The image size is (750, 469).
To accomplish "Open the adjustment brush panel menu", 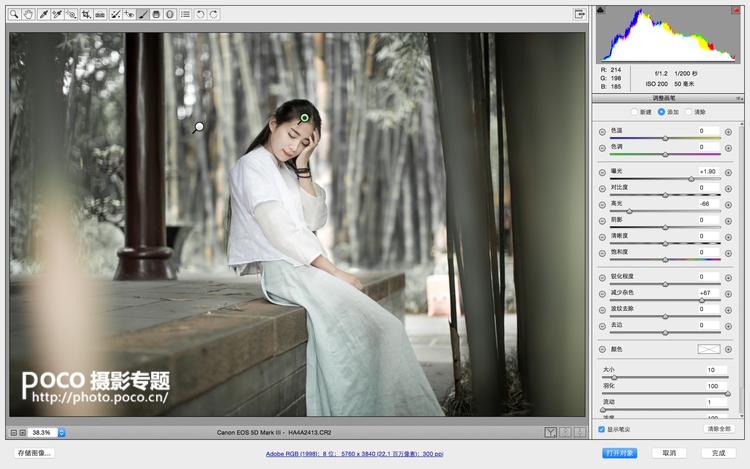I will point(739,98).
